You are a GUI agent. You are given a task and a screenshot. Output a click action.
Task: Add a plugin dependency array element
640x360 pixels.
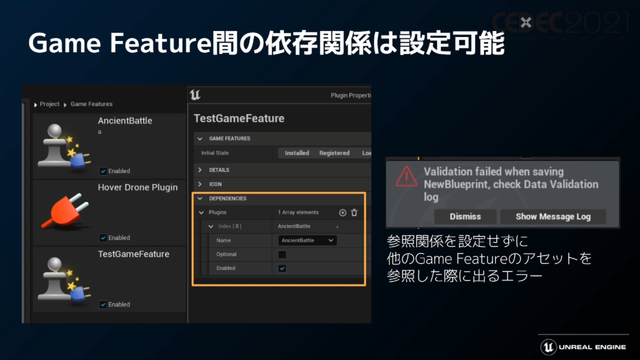[342, 213]
